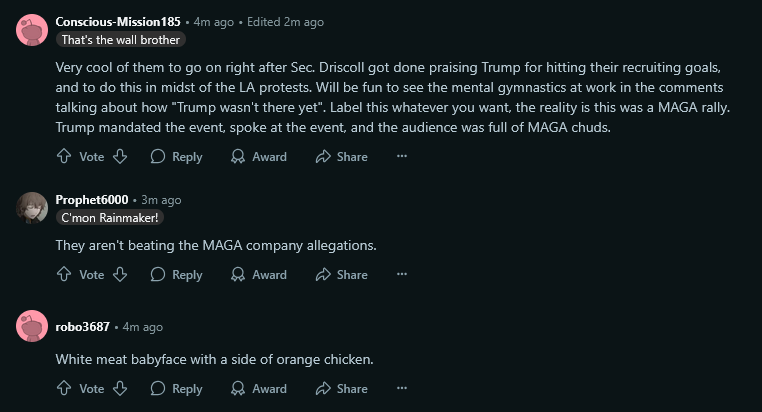Screen dimensions: 762x412
Task: Award Prophet6000's comment
Action: point(258,275)
